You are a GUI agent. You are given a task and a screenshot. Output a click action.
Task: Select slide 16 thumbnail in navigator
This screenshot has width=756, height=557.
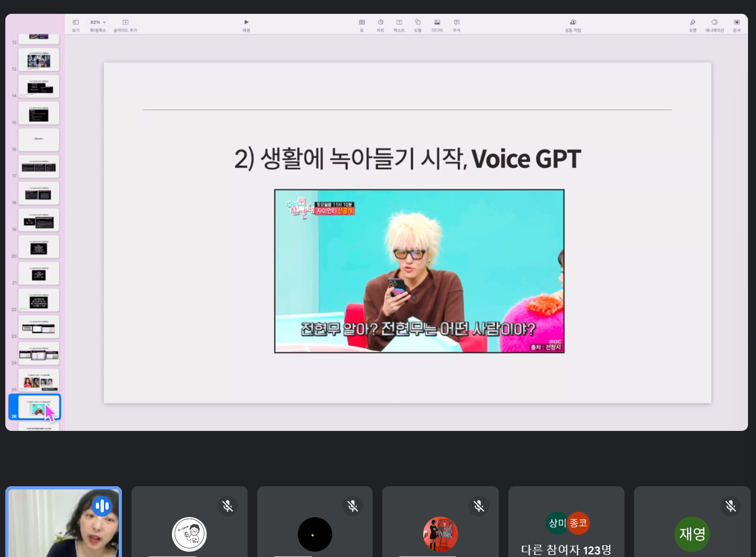click(x=39, y=139)
